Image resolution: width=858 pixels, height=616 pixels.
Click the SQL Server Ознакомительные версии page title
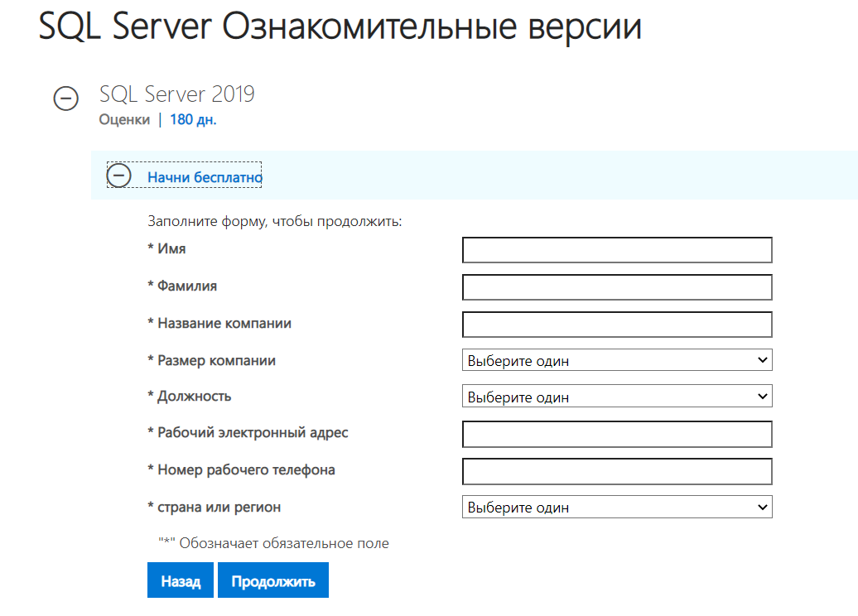click(x=340, y=27)
